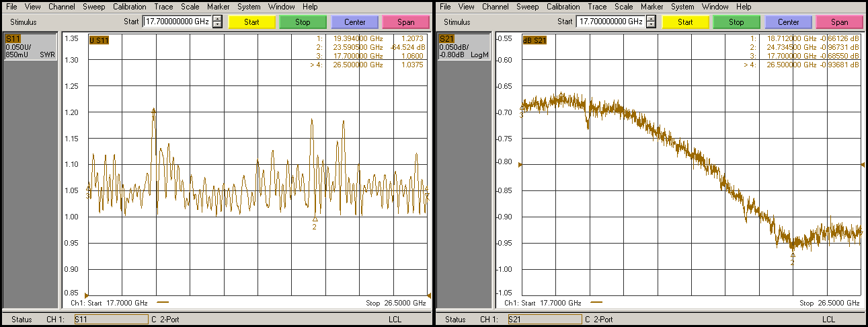Open the Window menu in the S11 window
Viewport: 868px width, 327px height.
281,7
